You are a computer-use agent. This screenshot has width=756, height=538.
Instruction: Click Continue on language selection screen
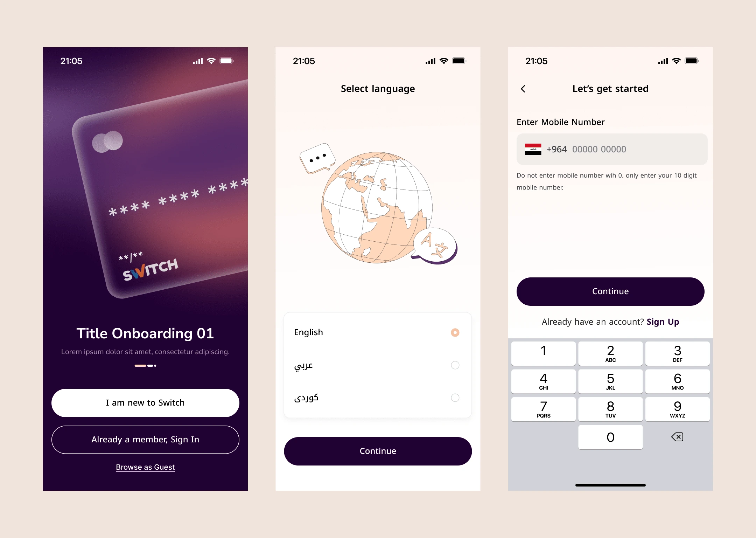click(377, 451)
